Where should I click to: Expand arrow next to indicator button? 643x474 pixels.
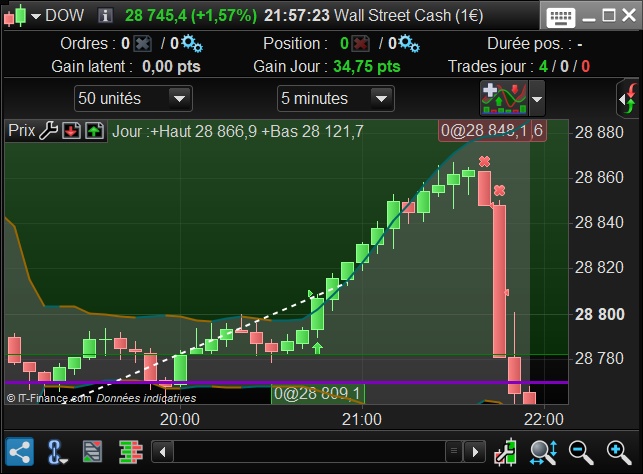(x=537, y=98)
